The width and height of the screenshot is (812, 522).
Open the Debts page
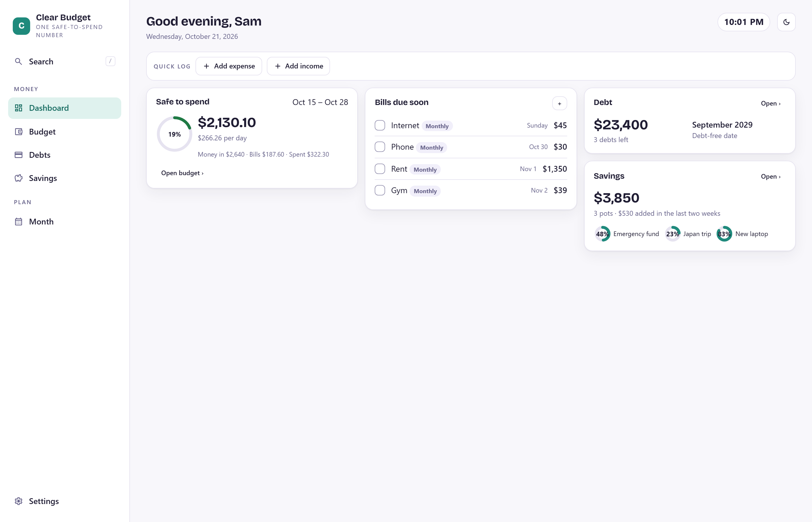coord(64,155)
